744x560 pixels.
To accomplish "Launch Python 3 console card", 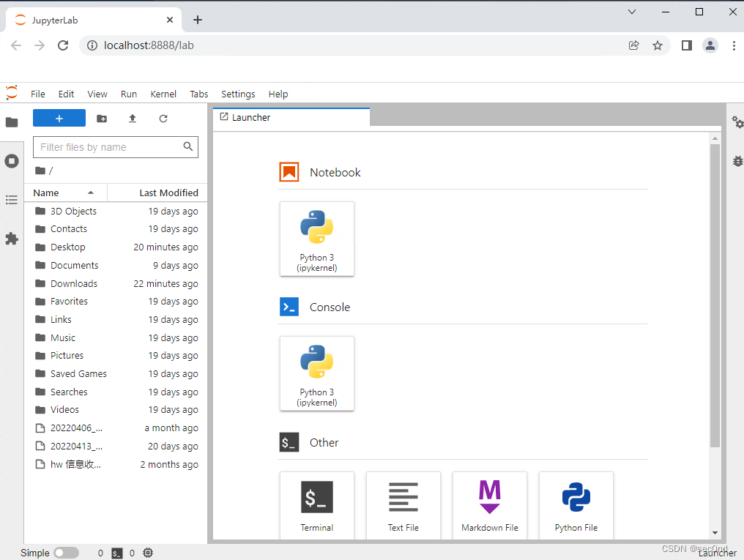I will click(317, 373).
